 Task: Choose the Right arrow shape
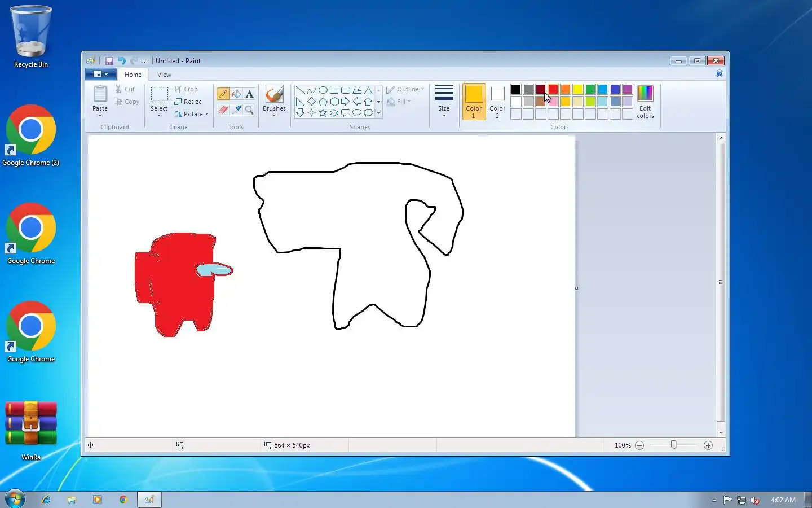[x=346, y=102]
